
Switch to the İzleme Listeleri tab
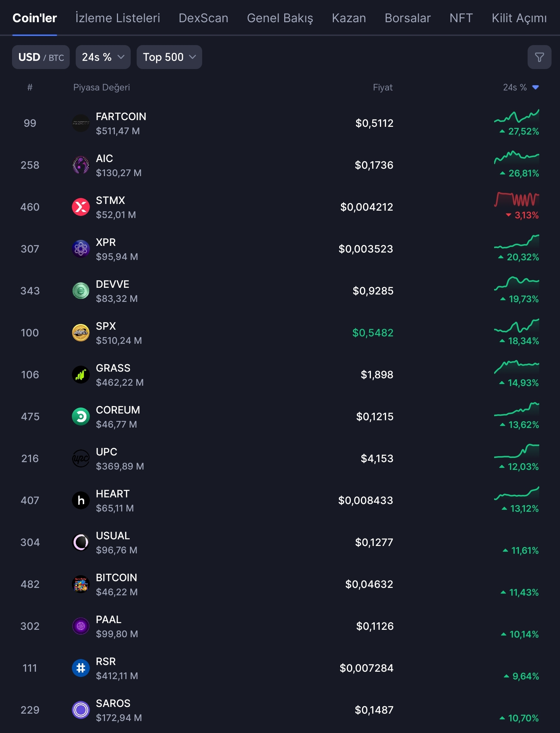118,18
